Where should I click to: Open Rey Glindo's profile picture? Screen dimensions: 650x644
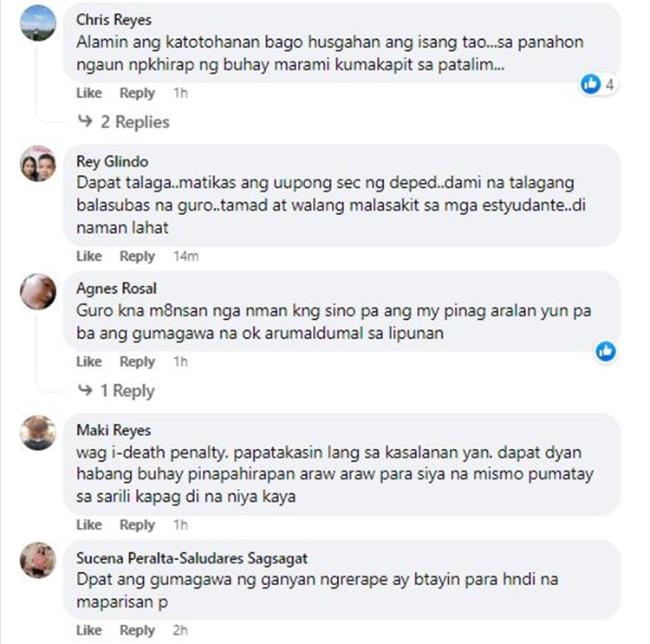pos(38,164)
